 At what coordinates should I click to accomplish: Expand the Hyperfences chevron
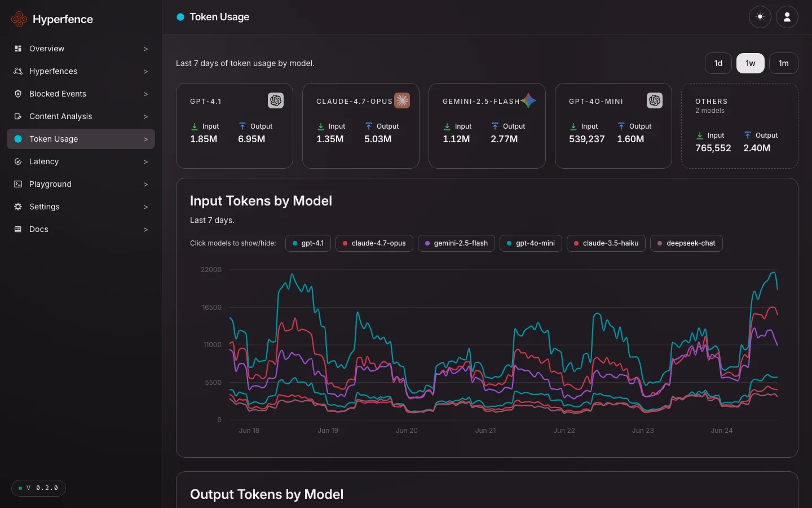pyautogui.click(x=145, y=72)
